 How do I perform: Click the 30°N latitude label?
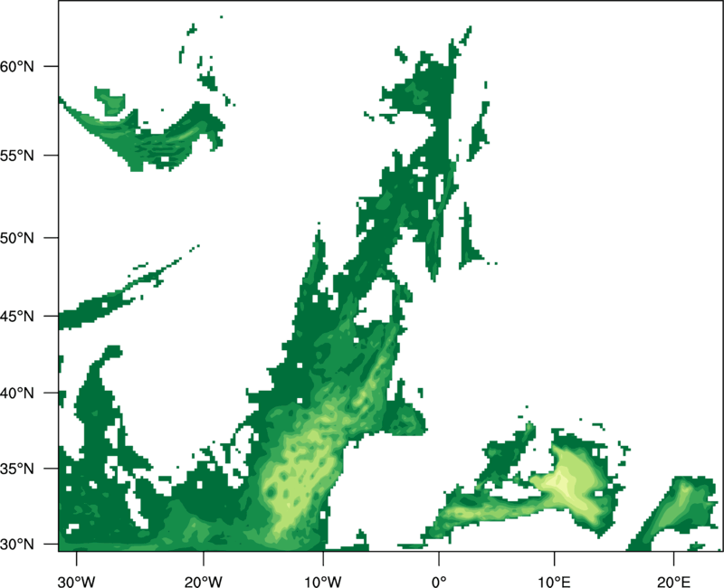pyautogui.click(x=17, y=545)
